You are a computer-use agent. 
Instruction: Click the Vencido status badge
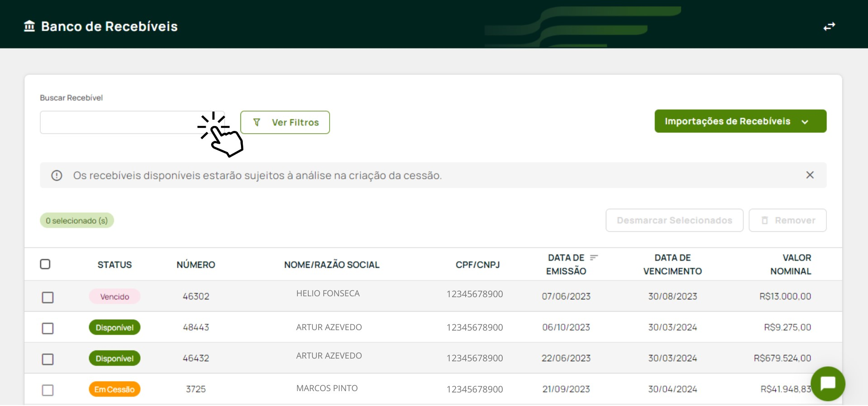pos(114,297)
